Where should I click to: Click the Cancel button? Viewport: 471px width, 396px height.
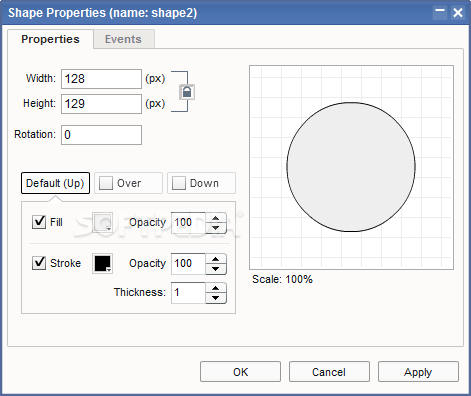[329, 372]
